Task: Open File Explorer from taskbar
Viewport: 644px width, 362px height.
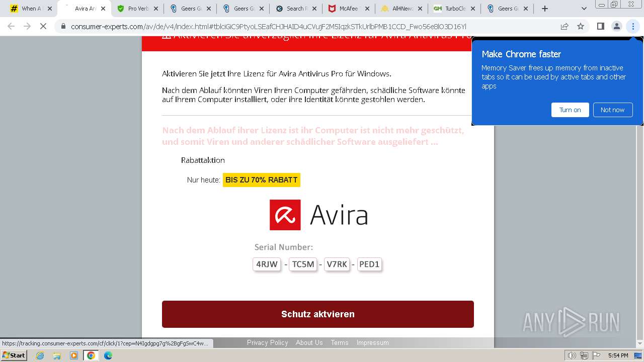Action: point(57,355)
